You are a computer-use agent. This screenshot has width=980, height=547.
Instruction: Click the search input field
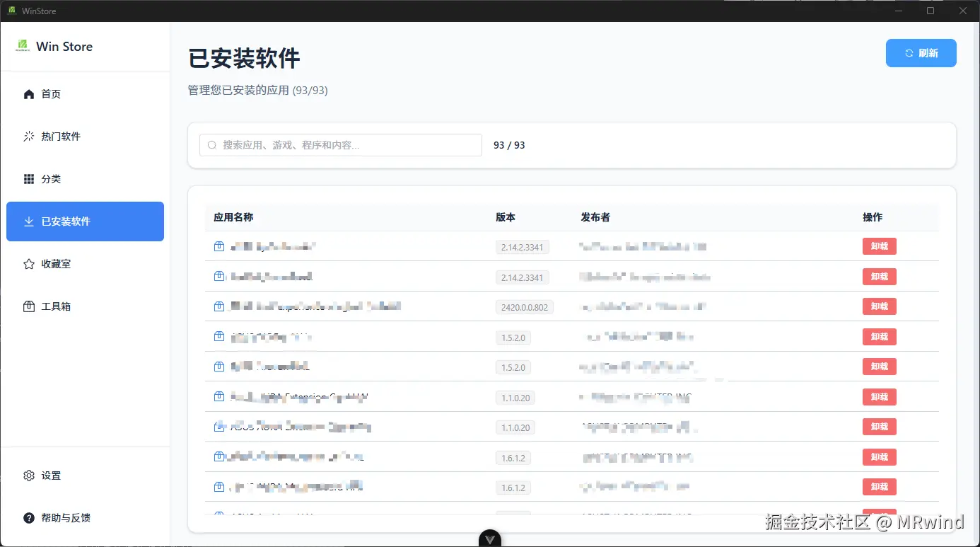tap(339, 144)
